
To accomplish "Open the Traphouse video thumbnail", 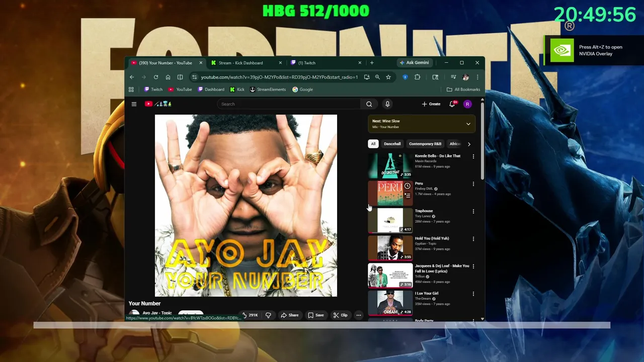I will [x=390, y=221].
